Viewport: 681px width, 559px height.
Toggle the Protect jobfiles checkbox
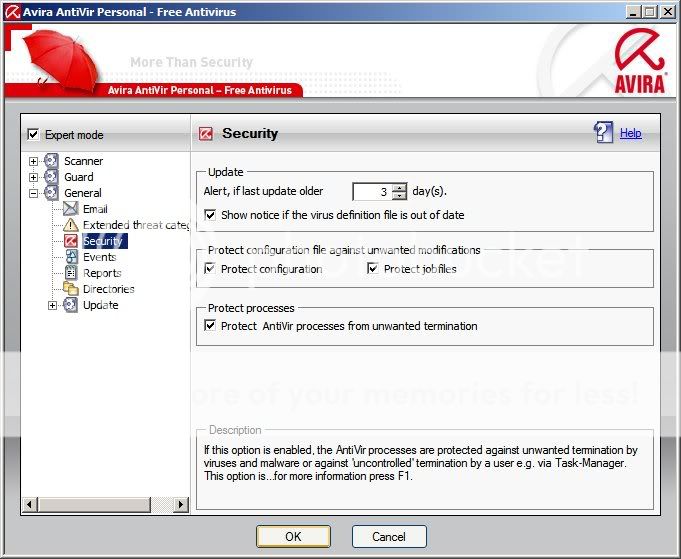tap(373, 269)
